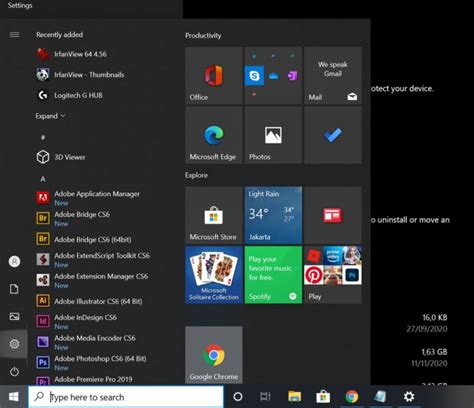The image size is (474, 408).
Task: Open Task View on the taskbar
Action: click(265, 397)
